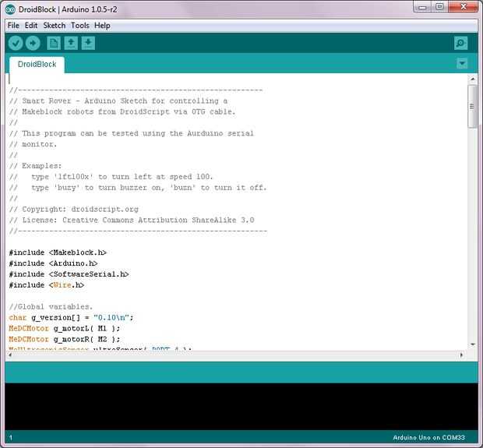Click the vertical scrollbar down arrow
This screenshot has height=448, width=483.
click(473, 344)
